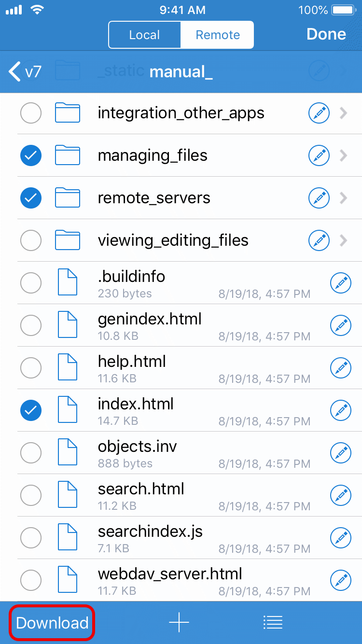The image size is (362, 644).
Task: Go back to the v7 folder
Action: click(x=25, y=72)
